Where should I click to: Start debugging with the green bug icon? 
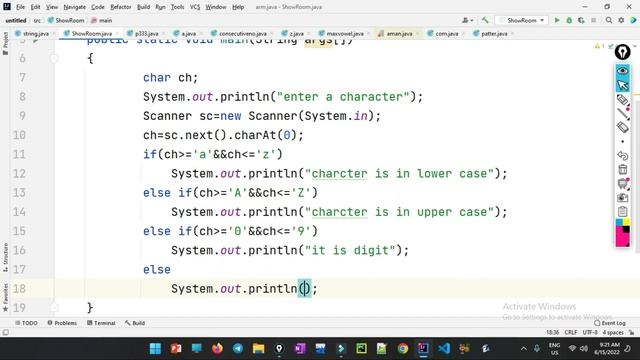tap(569, 20)
